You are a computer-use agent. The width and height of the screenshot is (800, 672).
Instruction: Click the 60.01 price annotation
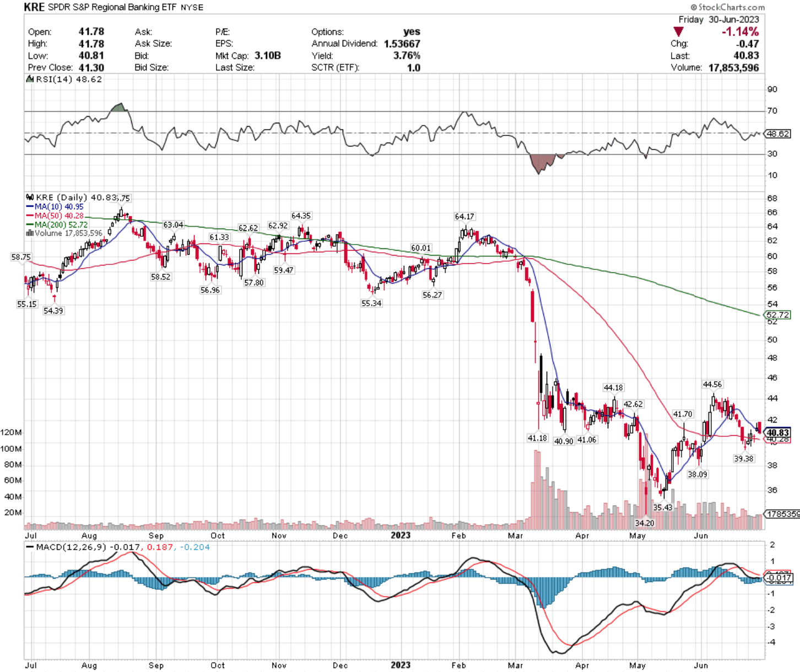tap(421, 248)
